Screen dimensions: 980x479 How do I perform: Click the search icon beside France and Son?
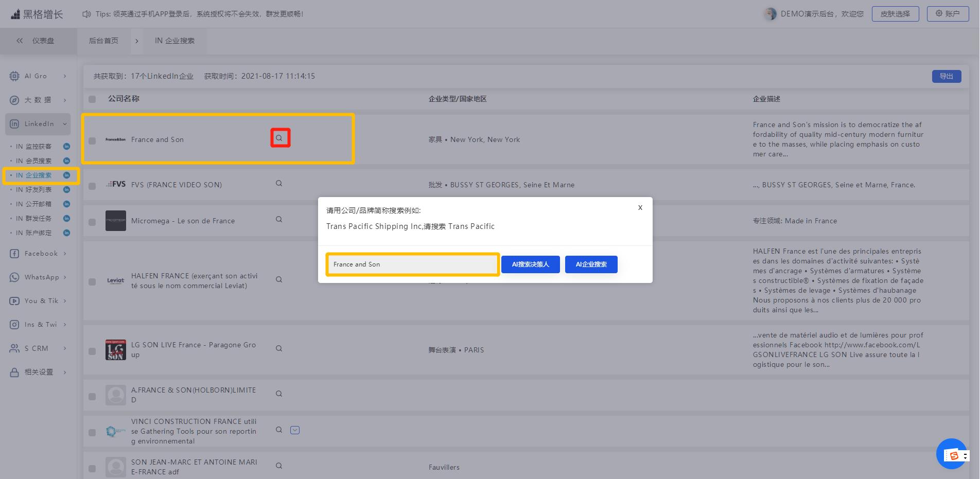click(x=279, y=138)
